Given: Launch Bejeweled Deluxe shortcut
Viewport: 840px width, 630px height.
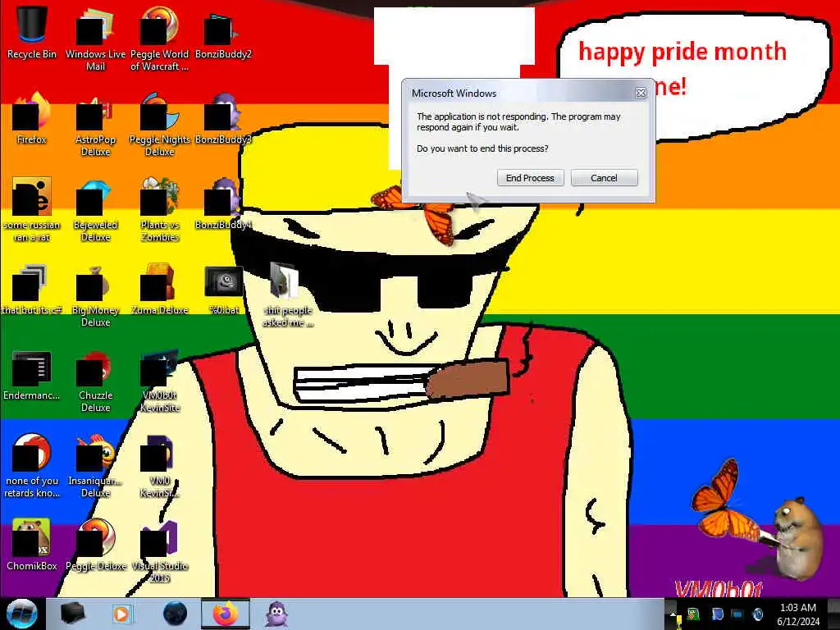Looking at the screenshot, I should (x=95, y=209).
